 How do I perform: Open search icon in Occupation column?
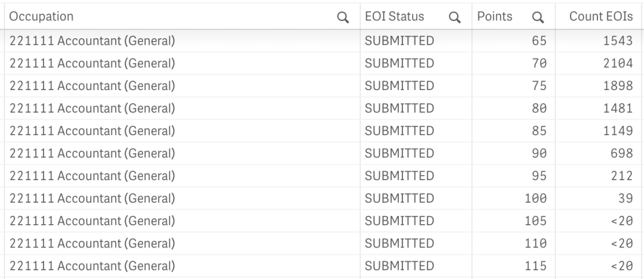coord(342,17)
